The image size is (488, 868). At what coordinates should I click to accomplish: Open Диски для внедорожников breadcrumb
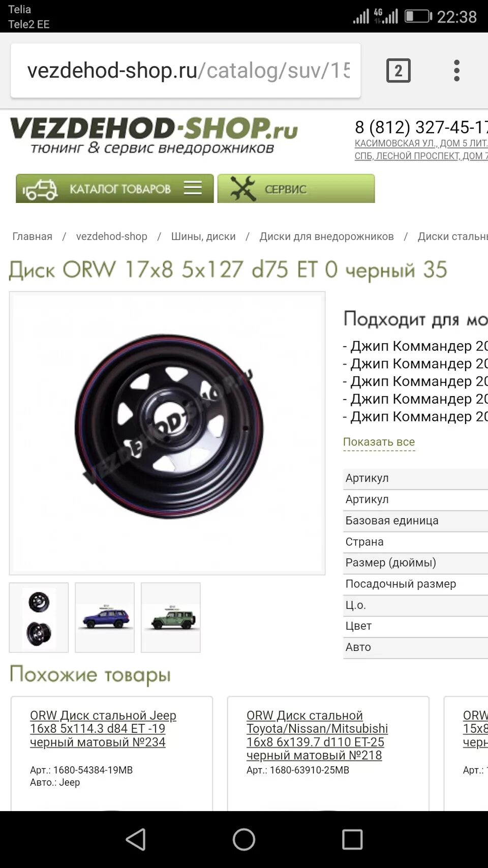pyautogui.click(x=326, y=236)
